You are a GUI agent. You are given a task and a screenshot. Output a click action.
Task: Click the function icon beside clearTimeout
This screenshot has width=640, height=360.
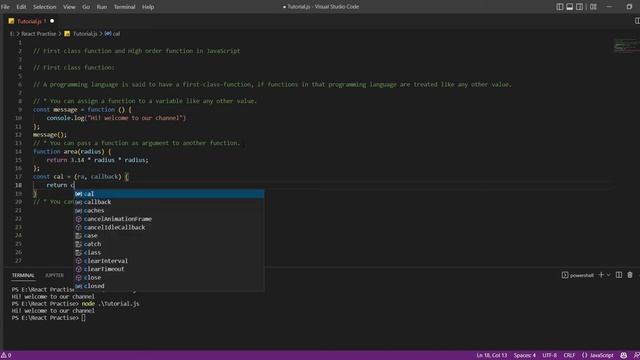pyautogui.click(x=79, y=269)
